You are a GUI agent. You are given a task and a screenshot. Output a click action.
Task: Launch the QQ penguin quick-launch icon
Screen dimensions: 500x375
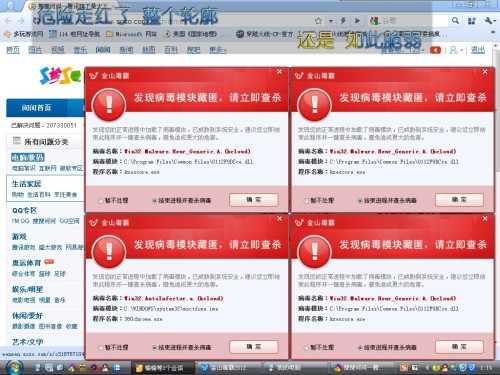(105, 367)
